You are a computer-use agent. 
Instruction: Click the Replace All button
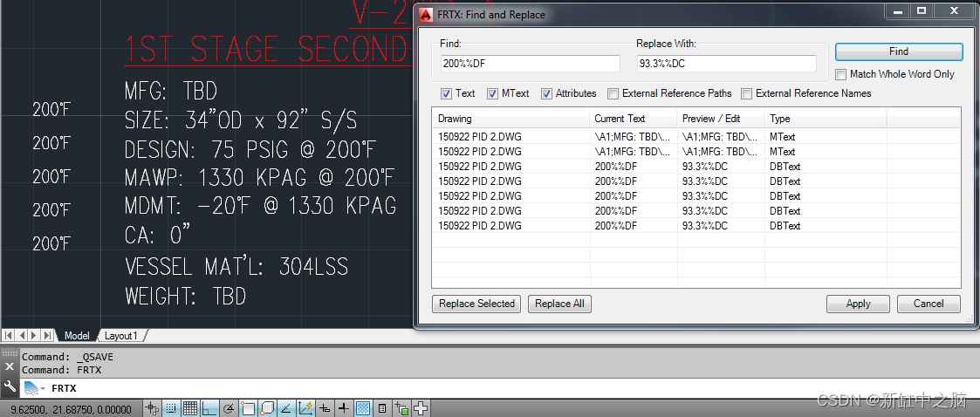point(559,304)
